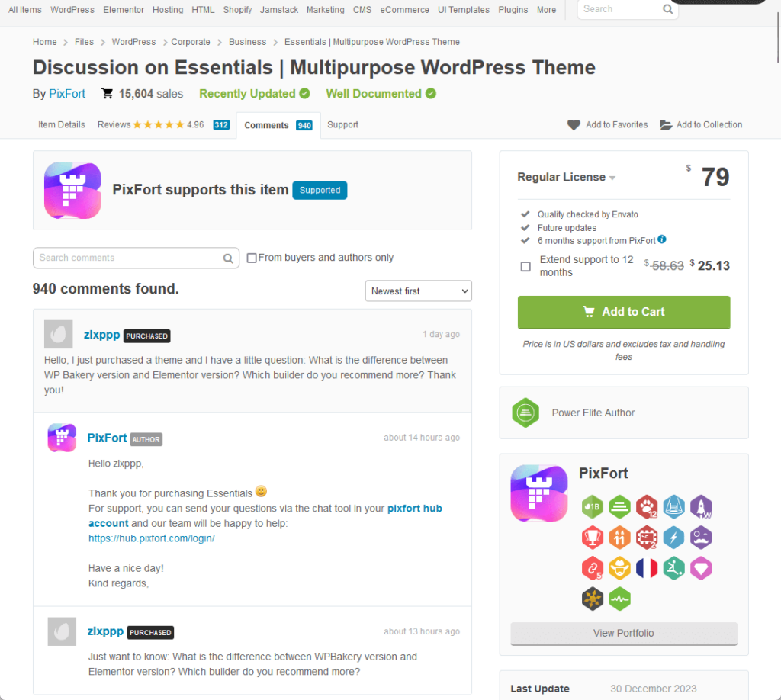Click the search magnifier icon in top bar
This screenshot has height=700, width=781.
667,9
